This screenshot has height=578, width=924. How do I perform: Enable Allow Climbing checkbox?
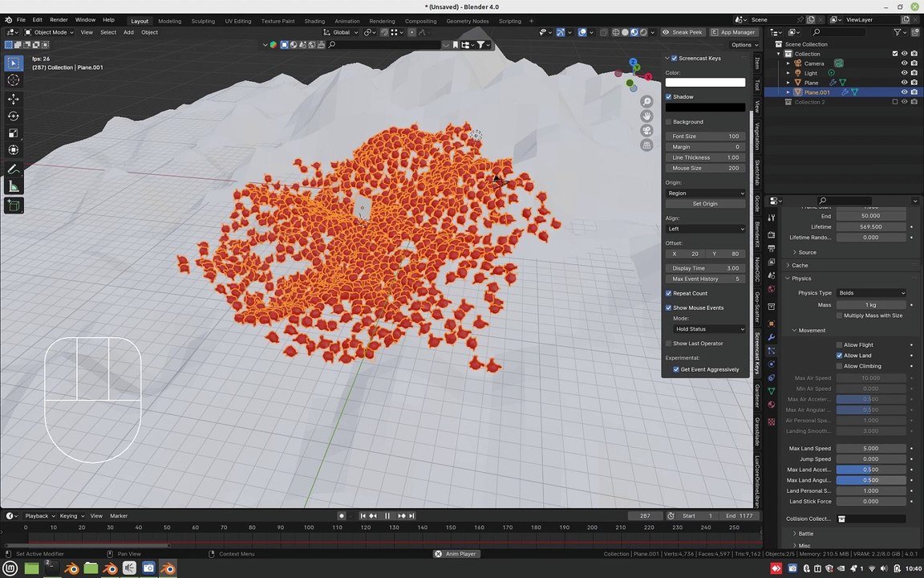click(839, 366)
